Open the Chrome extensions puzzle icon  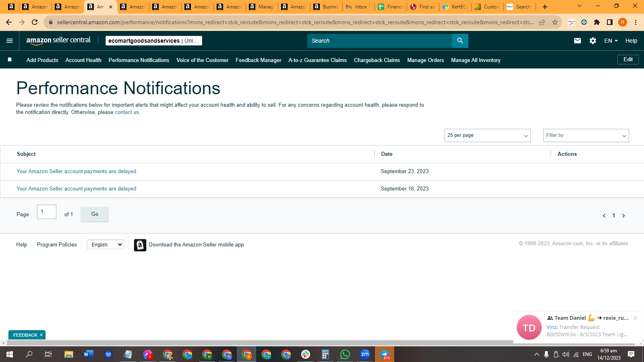click(597, 22)
